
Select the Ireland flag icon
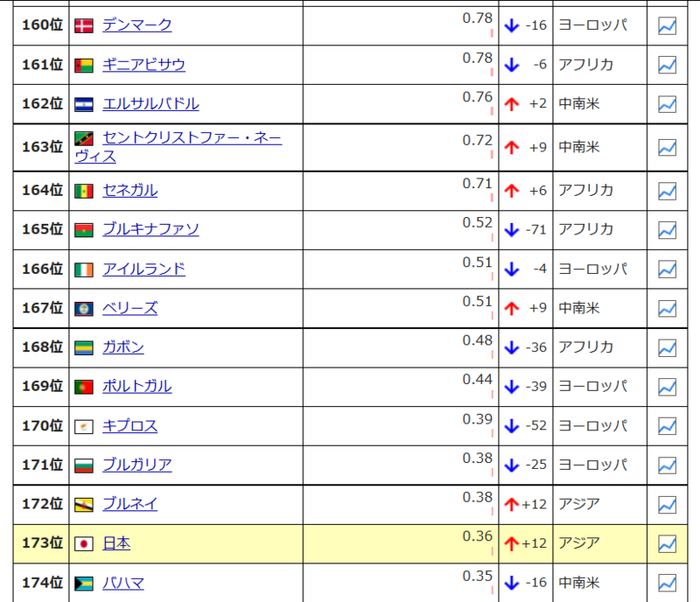point(86,269)
